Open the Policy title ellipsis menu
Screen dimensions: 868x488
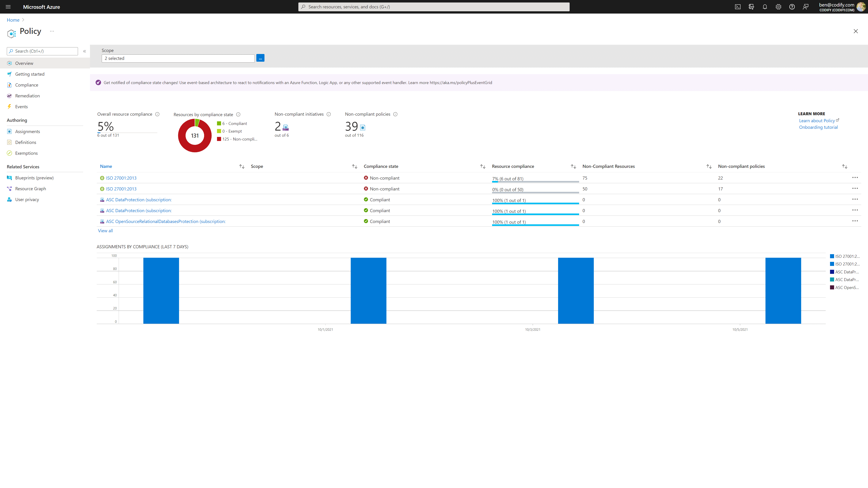52,31
